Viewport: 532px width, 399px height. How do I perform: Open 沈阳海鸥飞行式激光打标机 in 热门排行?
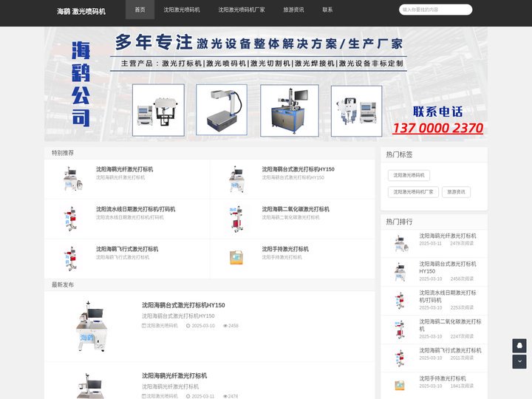450,350
